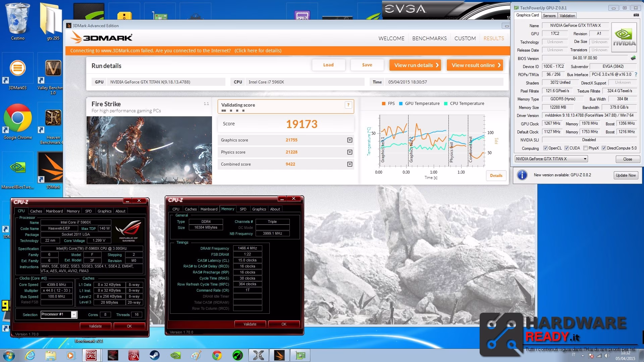
Task: Go to the CUSTOM section in 3DMark
Action: pos(465,39)
